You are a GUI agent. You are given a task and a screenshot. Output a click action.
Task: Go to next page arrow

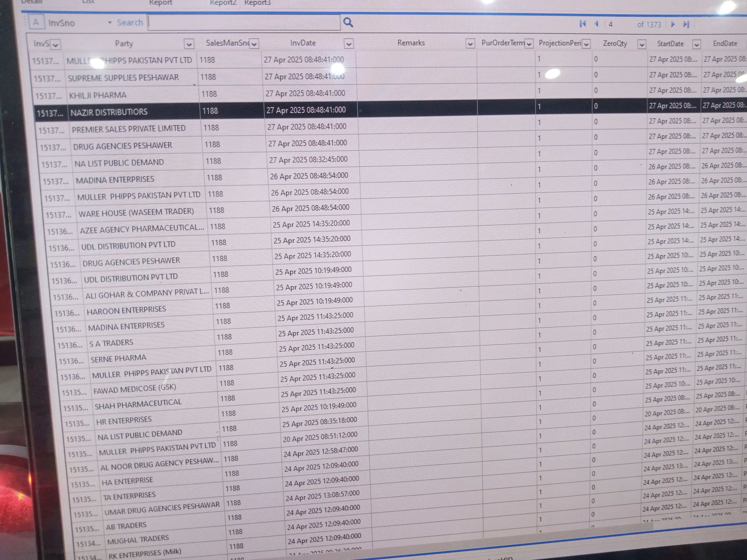coord(672,24)
